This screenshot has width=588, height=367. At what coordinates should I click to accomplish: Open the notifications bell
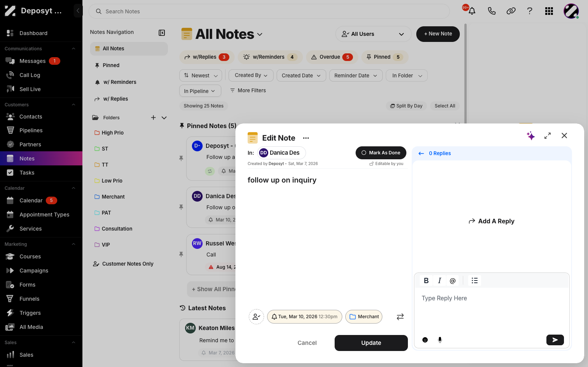472,11
